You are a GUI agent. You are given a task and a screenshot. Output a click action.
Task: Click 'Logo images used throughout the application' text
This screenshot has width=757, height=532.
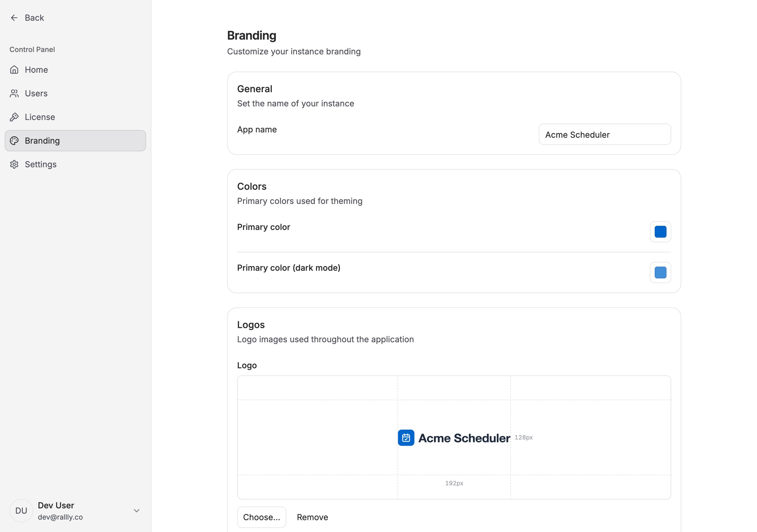325,340
